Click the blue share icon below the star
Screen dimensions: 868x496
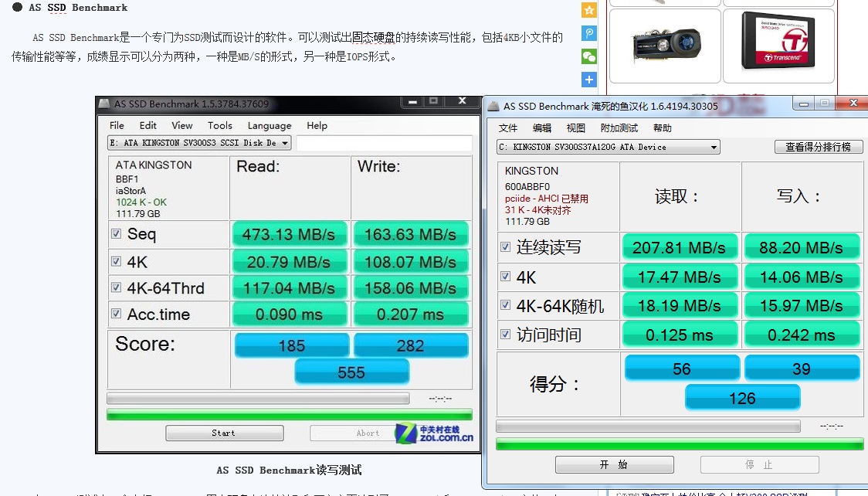click(x=589, y=33)
